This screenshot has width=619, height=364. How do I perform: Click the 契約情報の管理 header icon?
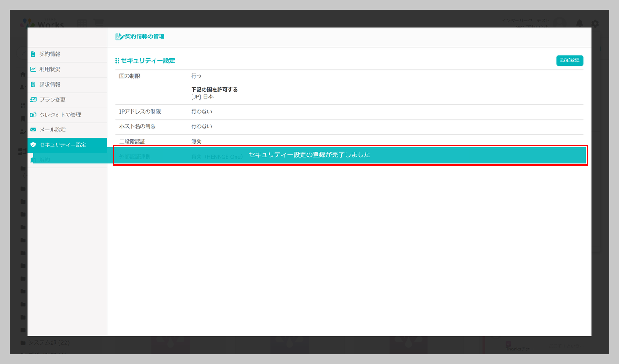pos(119,36)
